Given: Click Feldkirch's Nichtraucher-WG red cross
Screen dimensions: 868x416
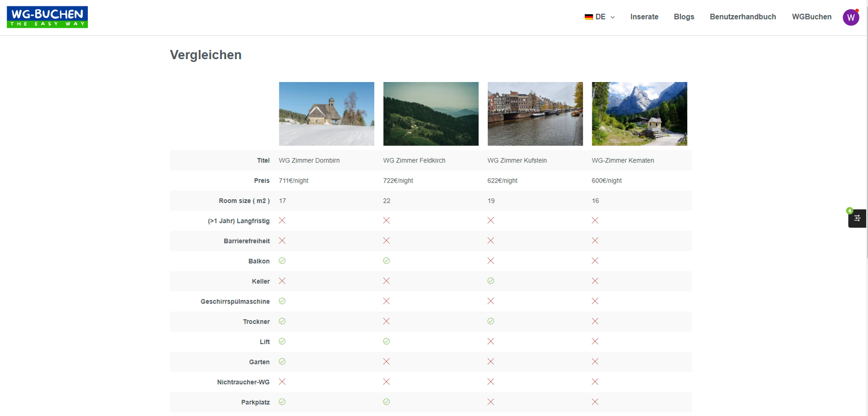Looking at the screenshot, I should (x=386, y=382).
